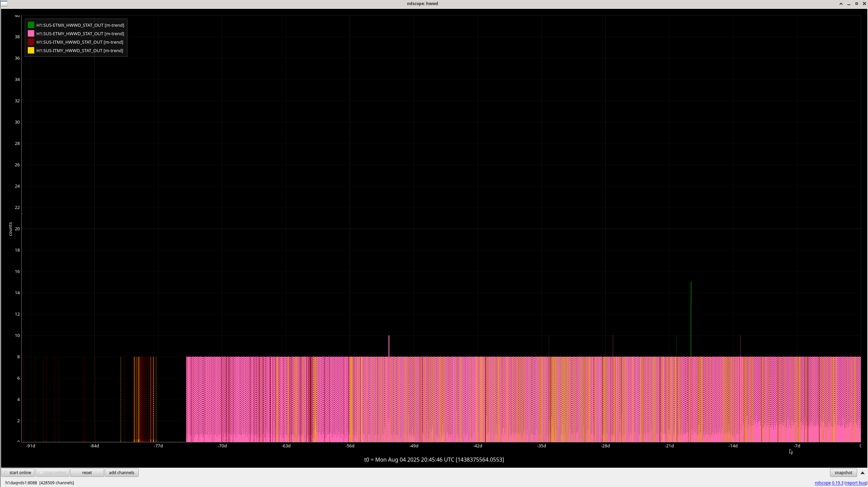Open the window menu icon in title bar
The height and width of the screenshot is (487, 868).
[x=4, y=3]
